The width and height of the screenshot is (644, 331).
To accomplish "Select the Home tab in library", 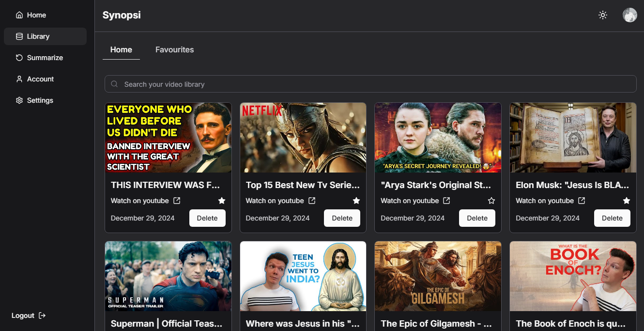I will pyautogui.click(x=121, y=49).
